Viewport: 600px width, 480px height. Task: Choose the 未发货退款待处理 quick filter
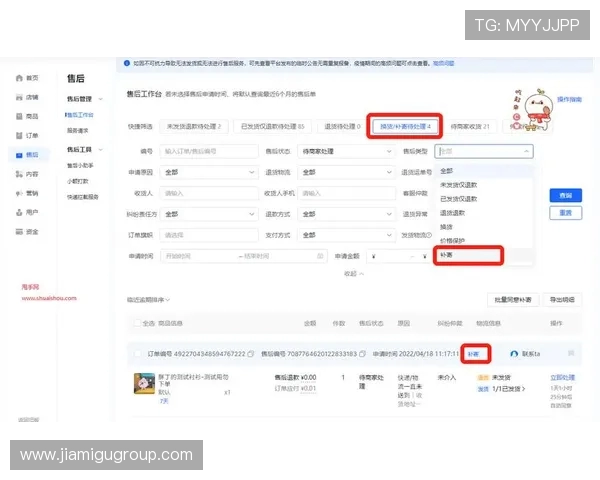pos(194,126)
